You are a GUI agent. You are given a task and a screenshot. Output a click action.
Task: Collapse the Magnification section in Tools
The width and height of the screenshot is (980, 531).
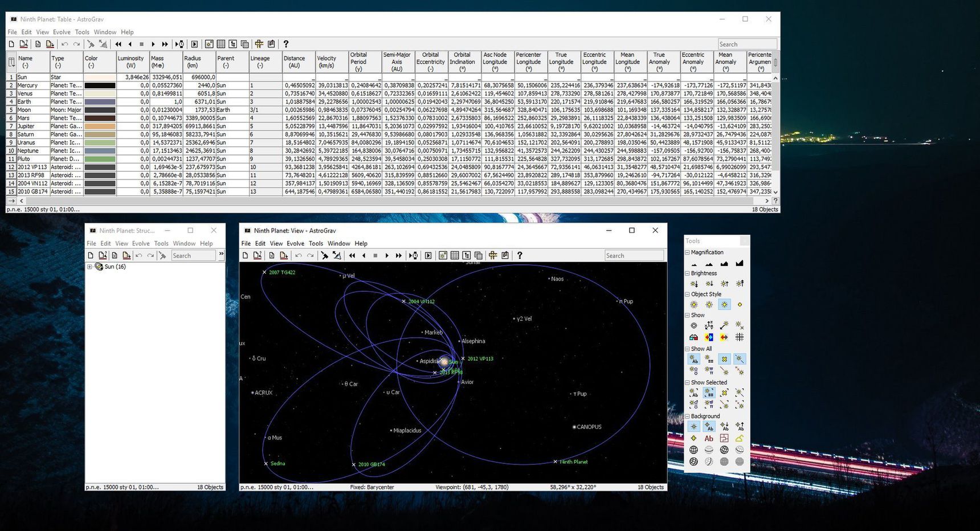tap(687, 252)
